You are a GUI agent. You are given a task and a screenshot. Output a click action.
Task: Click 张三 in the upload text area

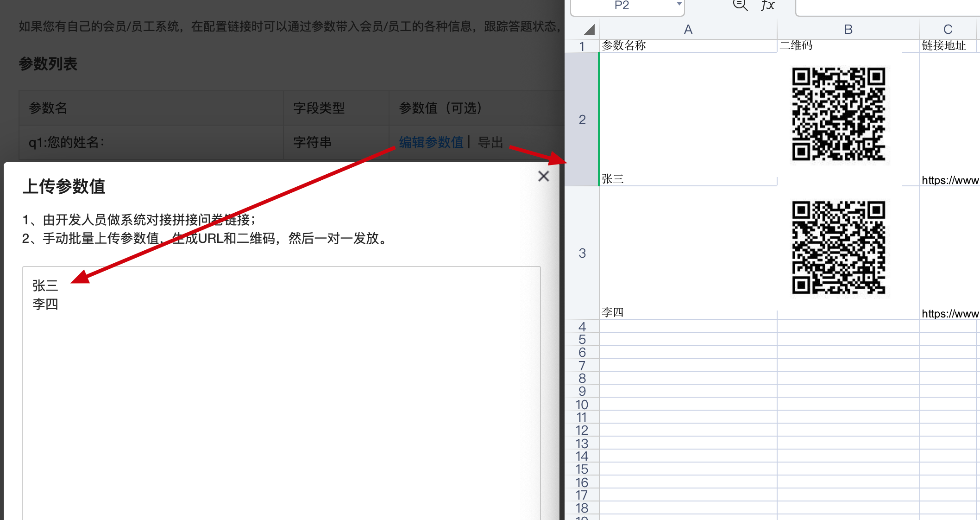click(x=45, y=285)
